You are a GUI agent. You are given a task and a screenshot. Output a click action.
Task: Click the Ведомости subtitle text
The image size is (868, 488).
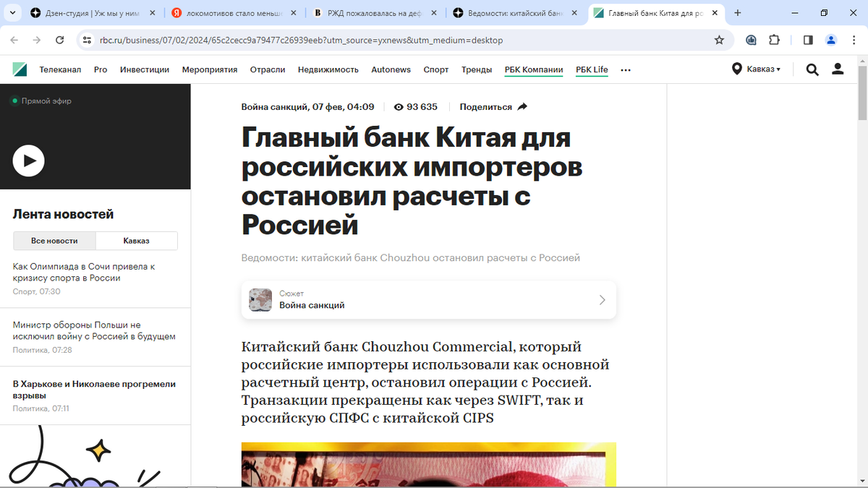pos(411,258)
